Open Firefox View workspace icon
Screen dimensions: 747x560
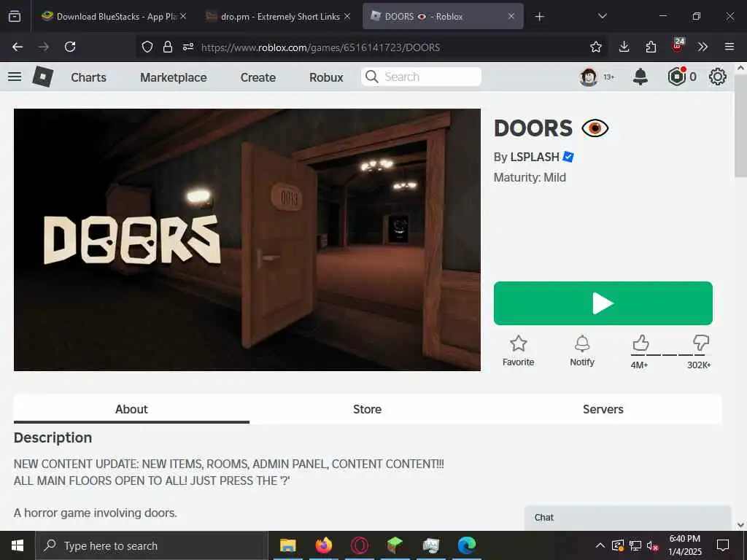point(15,16)
